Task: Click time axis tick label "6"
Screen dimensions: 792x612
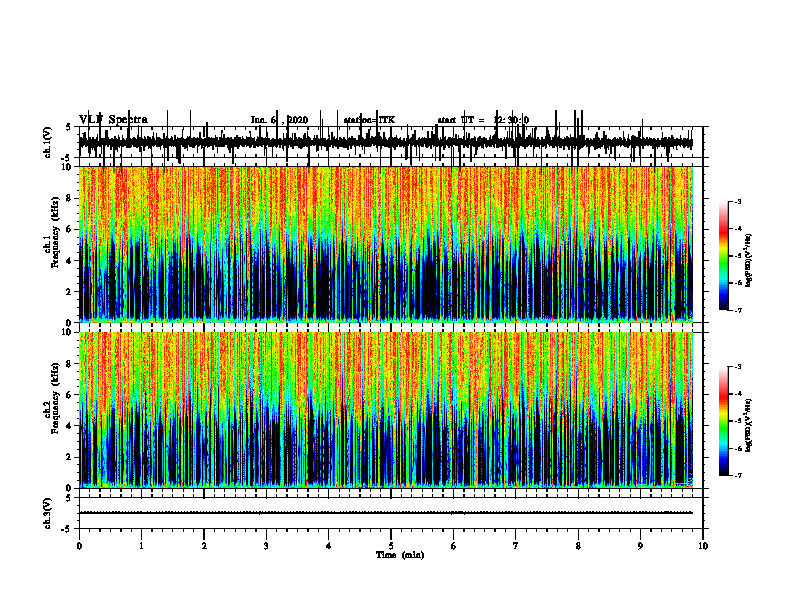Action: point(454,546)
